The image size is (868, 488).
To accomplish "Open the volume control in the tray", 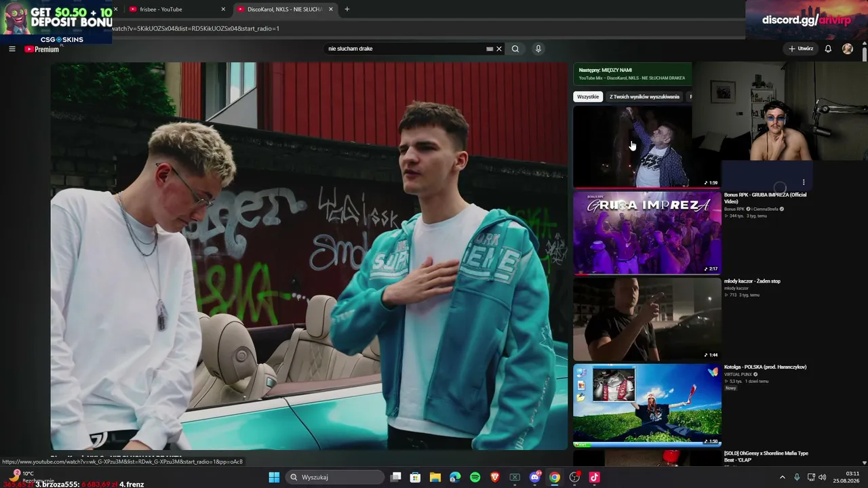I will [823, 477].
